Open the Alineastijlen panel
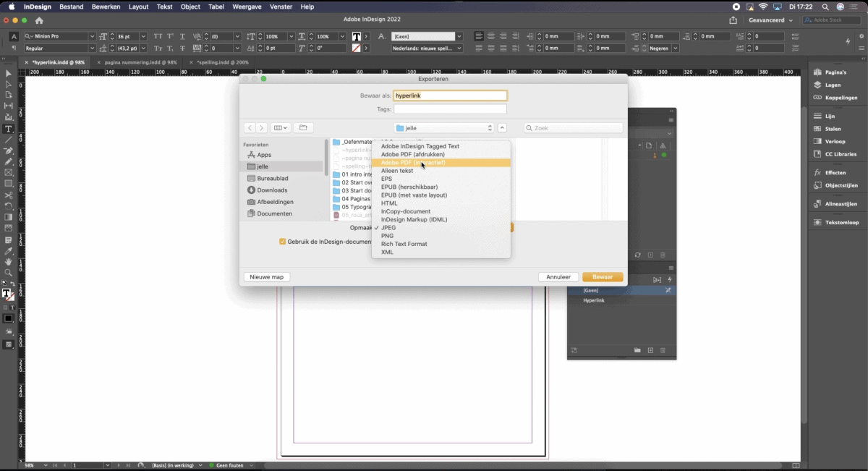Screen dimensions: 868x471 (x=839, y=205)
